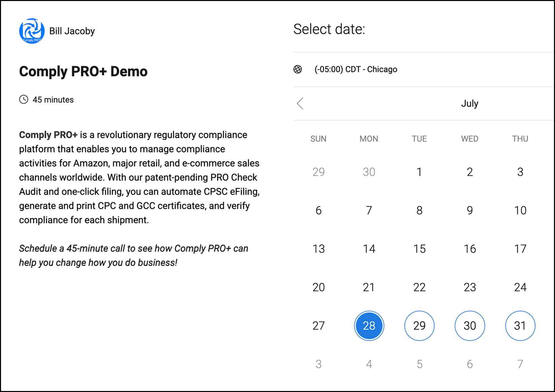Click July 24 in the calendar
The image size is (555, 392).
pos(520,287)
